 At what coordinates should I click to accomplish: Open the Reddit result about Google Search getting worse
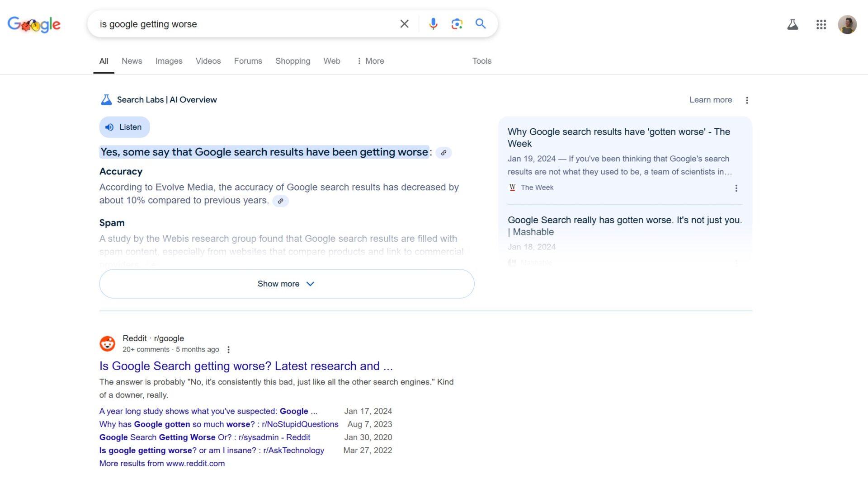pos(246,366)
